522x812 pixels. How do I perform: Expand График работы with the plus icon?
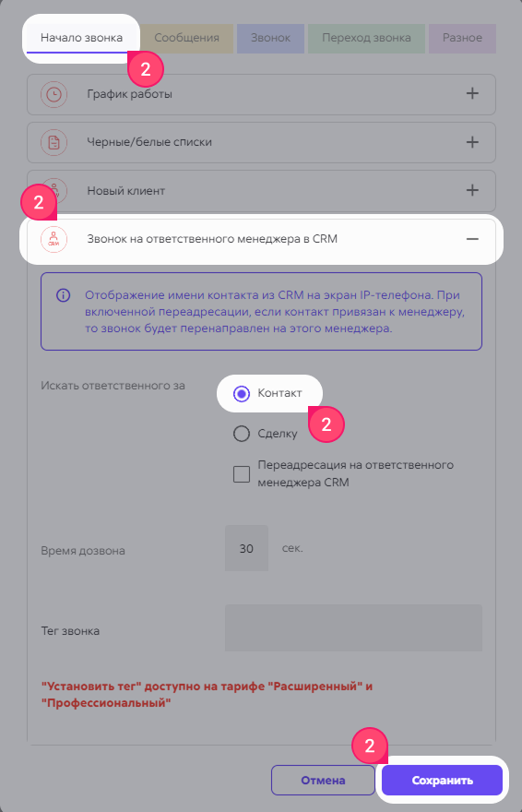(472, 94)
